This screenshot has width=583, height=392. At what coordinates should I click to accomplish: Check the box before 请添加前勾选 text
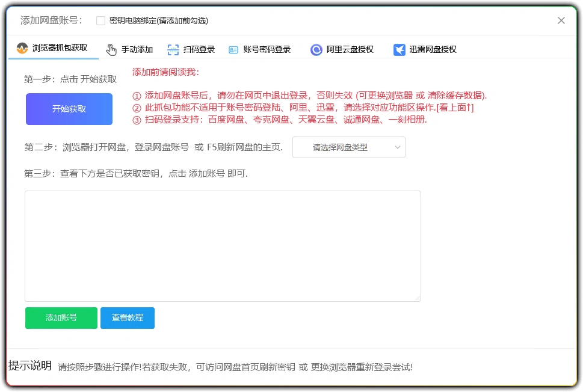coord(100,20)
